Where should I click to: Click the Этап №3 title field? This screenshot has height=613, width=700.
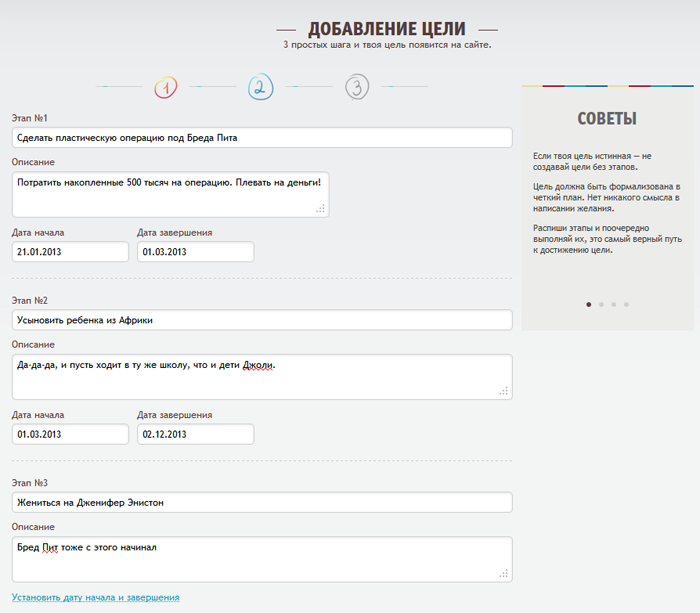coord(262,502)
